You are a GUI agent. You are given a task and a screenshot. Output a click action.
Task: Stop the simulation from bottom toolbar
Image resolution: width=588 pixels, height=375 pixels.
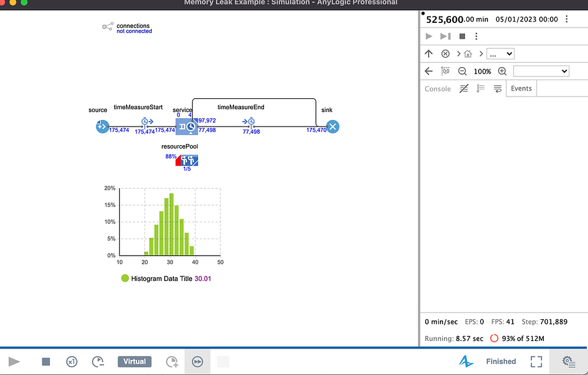tap(46, 361)
